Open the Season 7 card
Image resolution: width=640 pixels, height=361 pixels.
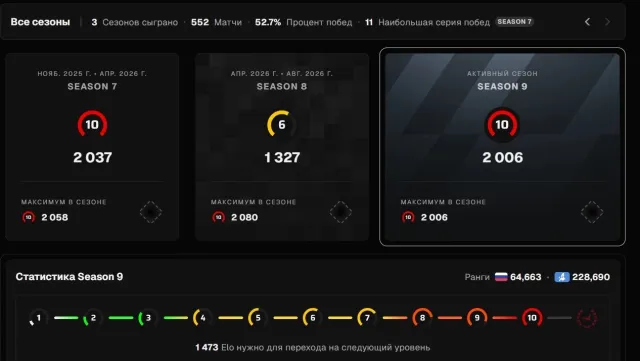[x=92, y=147]
